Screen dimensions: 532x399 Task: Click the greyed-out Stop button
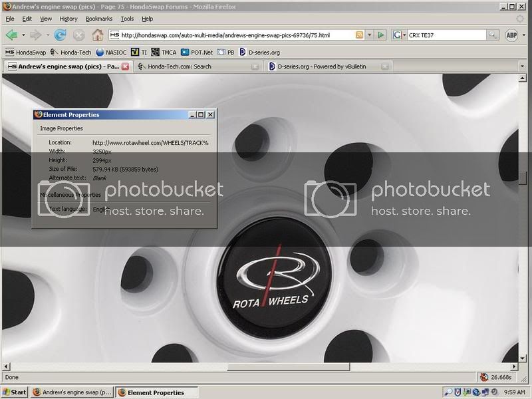(x=78, y=35)
